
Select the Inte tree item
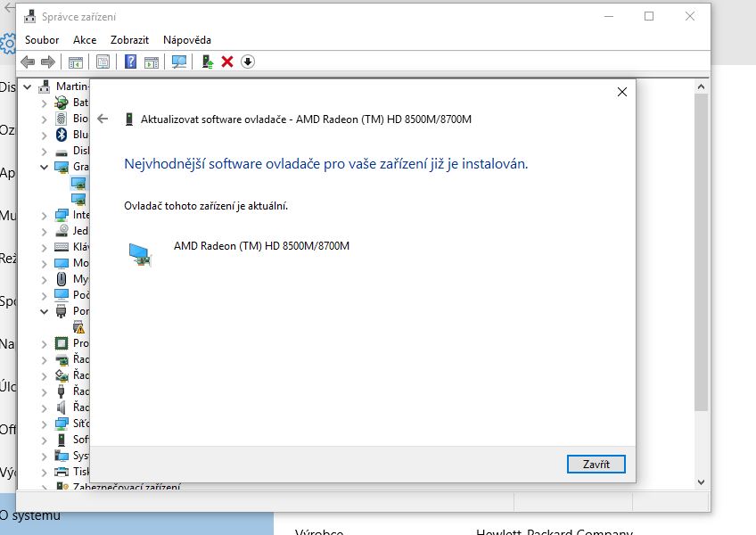click(80, 215)
